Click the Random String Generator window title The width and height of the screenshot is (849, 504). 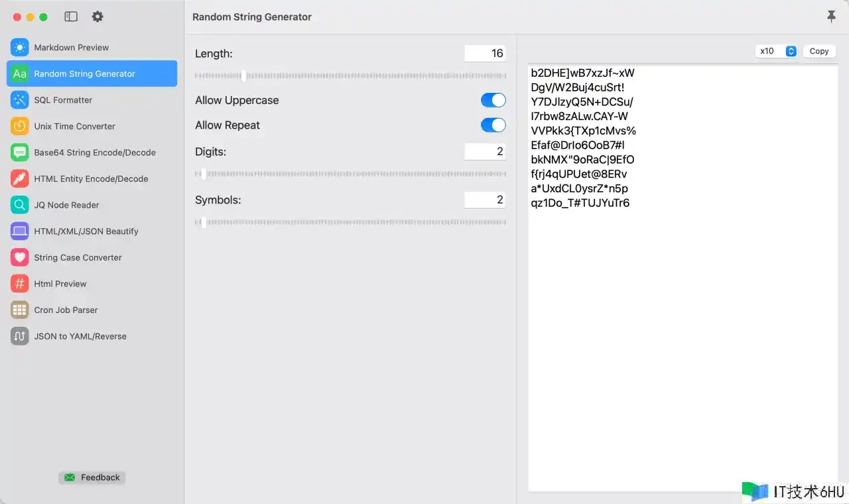252,17
